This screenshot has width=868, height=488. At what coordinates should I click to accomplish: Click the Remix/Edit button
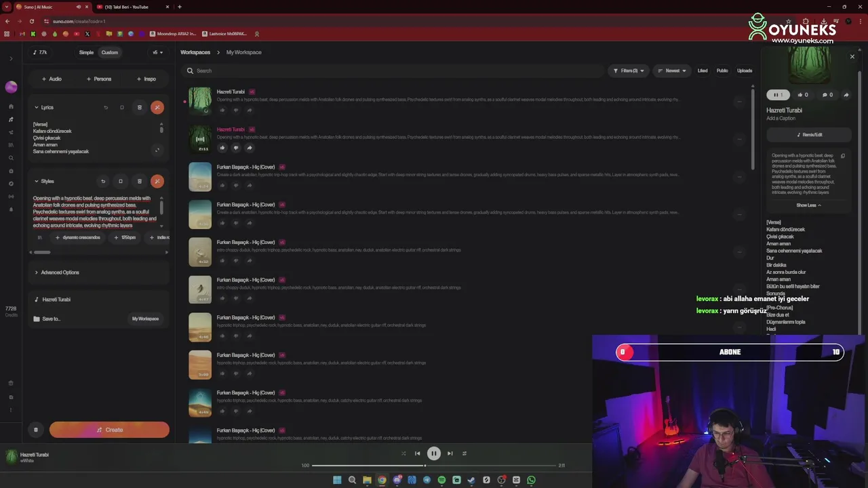point(809,135)
